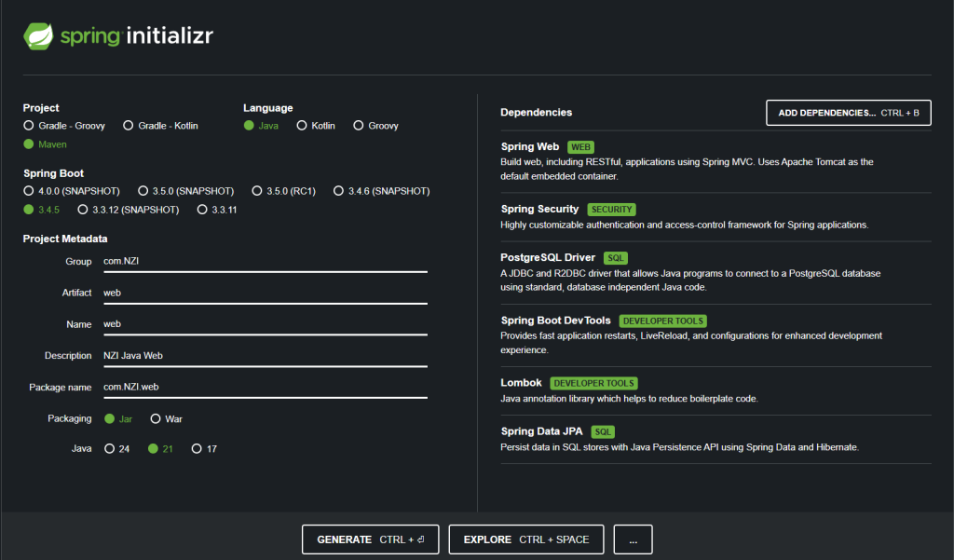Click the WEB category badge
The width and height of the screenshot is (954, 560).
coord(580,147)
